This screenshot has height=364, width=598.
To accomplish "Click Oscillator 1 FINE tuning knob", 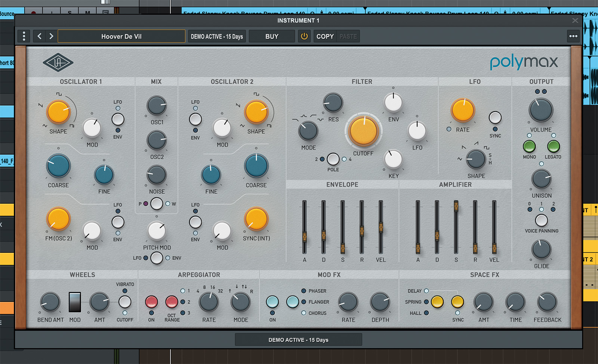I will pos(104,175).
